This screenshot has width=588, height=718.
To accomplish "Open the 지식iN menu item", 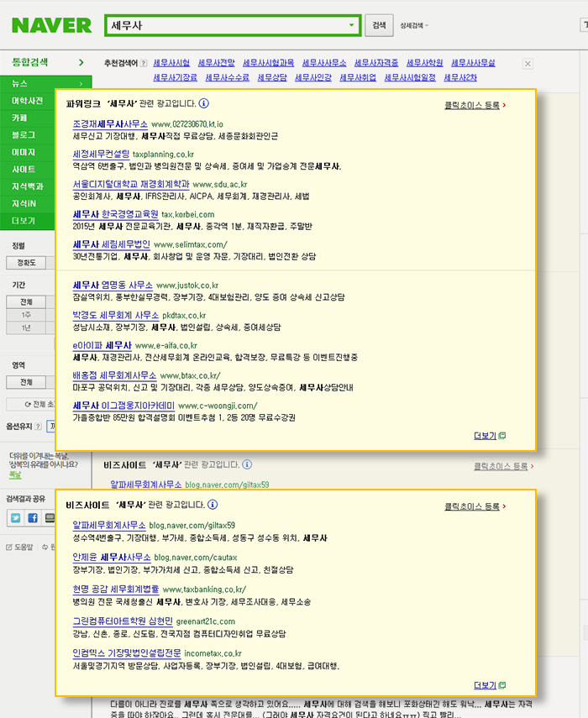I will click(x=24, y=203).
